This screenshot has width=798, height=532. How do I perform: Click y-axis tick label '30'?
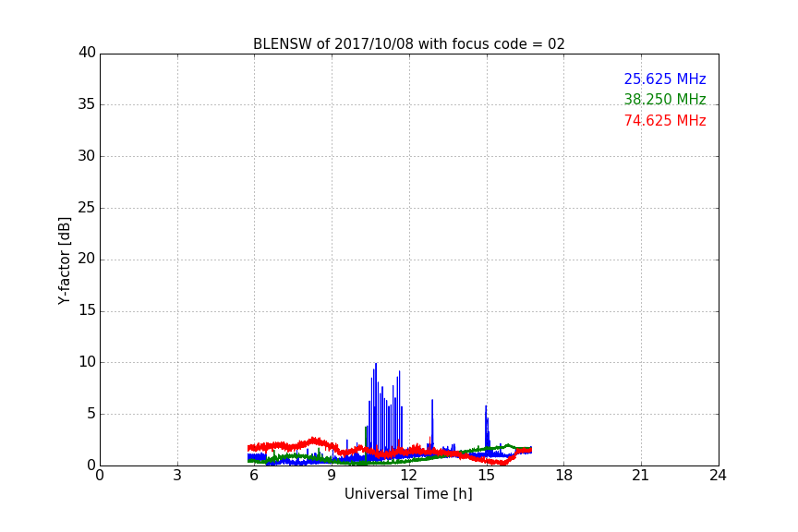coord(87,156)
